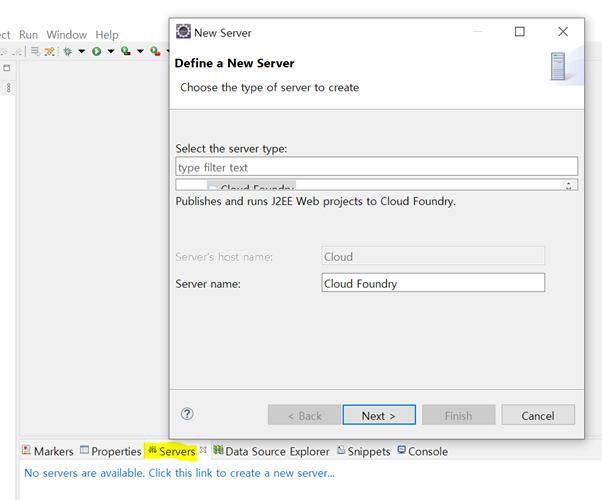The width and height of the screenshot is (602, 500).
Task: Open the Window menu
Action: 67,35
